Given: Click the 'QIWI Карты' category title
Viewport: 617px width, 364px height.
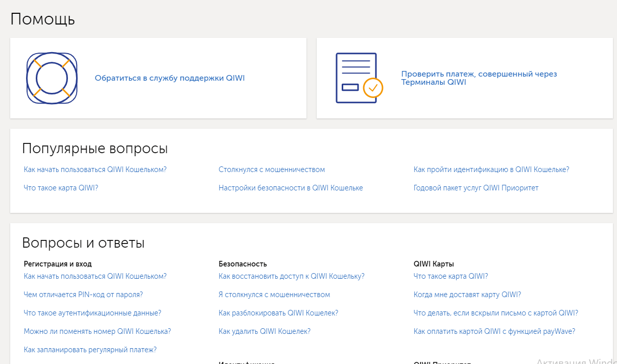Looking at the screenshot, I should pos(434,264).
